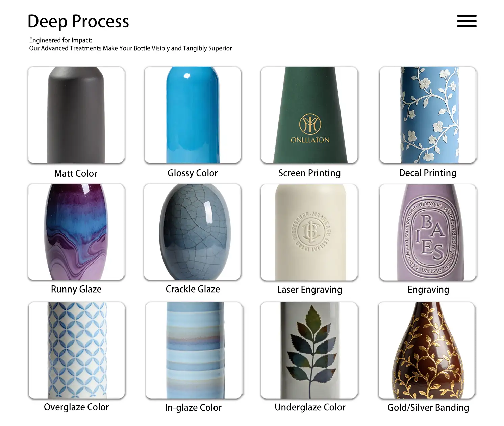This screenshot has height=426, width=504.
Task: Select the Glossy Color blue bottle image
Action: (x=193, y=115)
